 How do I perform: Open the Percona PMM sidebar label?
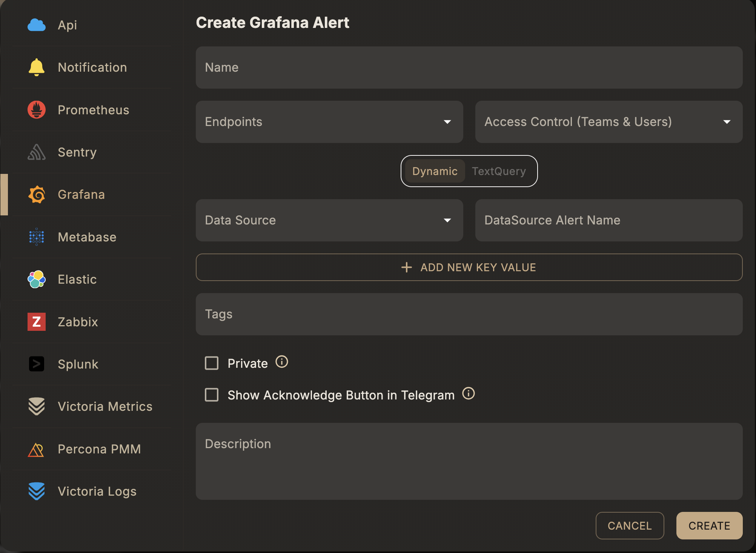[x=99, y=449]
